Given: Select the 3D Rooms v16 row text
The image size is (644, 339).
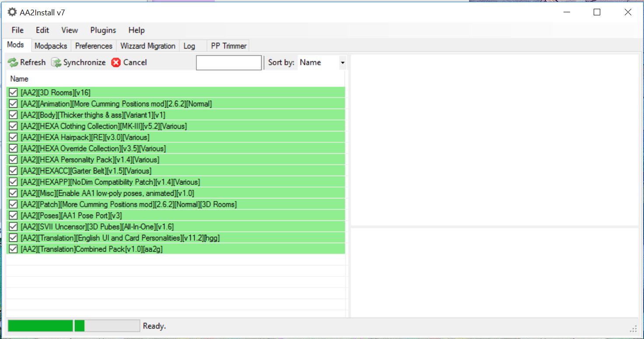Looking at the screenshot, I should tap(56, 92).
